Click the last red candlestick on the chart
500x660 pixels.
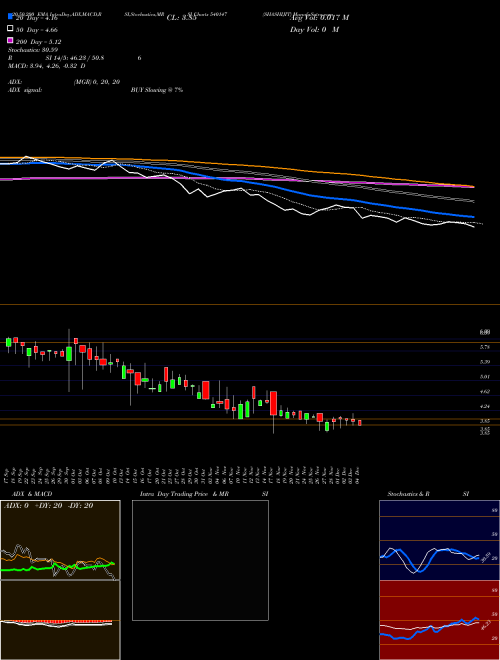click(x=360, y=423)
